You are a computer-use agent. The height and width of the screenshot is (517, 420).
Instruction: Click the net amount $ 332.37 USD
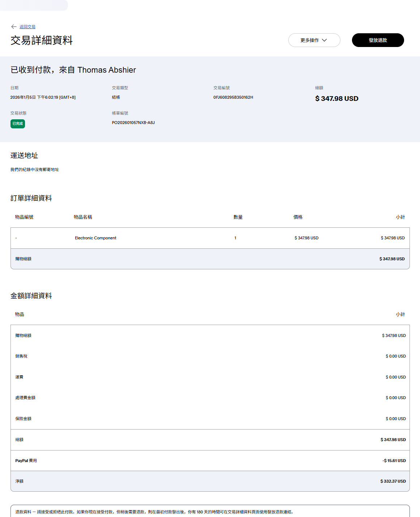coord(393,481)
